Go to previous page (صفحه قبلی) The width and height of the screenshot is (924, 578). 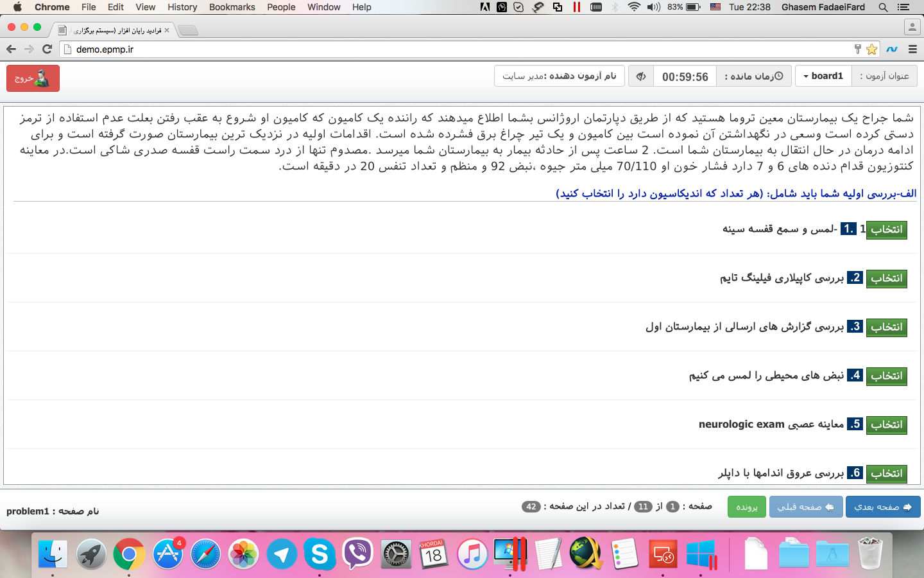pos(805,507)
